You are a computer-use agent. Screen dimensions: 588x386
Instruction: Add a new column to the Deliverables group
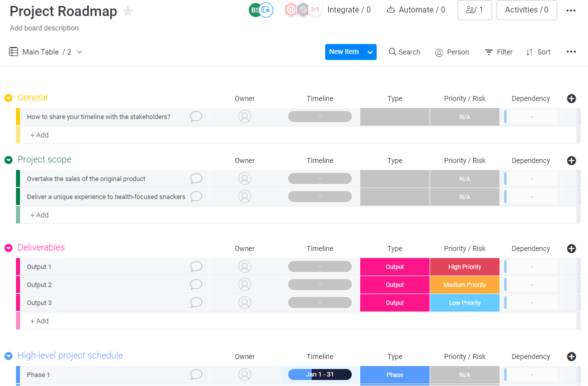(x=571, y=248)
